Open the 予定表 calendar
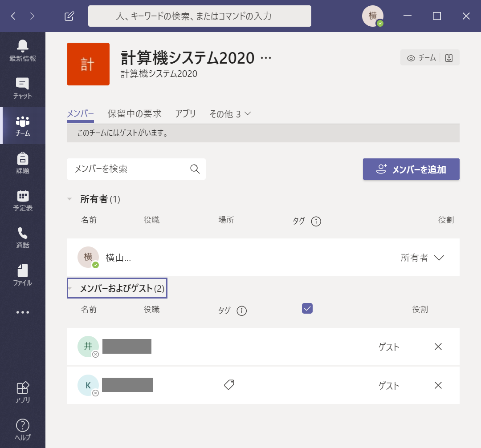481x448 pixels. (23, 200)
